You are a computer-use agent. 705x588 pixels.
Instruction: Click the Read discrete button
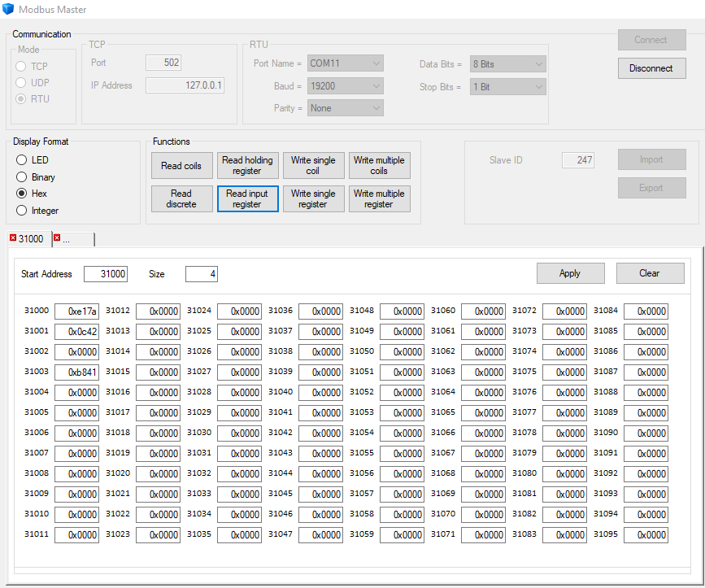click(181, 198)
